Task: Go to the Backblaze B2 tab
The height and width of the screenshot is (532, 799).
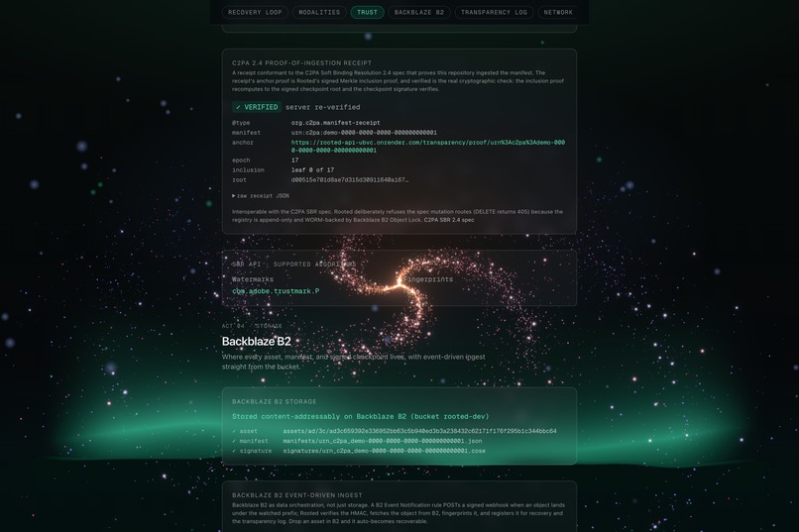Action: [419, 12]
